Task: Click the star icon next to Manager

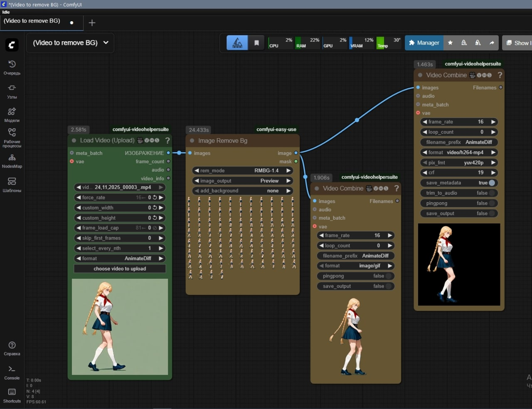Action: coord(450,43)
